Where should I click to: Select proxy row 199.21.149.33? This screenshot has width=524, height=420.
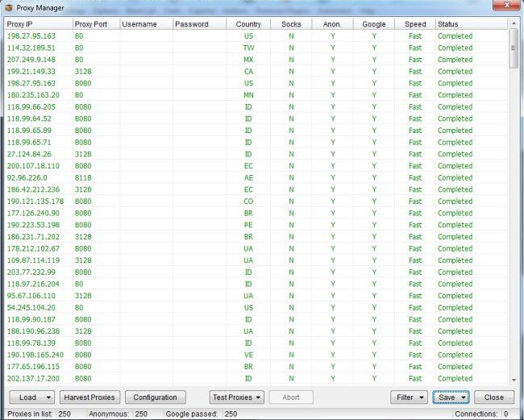(256, 72)
